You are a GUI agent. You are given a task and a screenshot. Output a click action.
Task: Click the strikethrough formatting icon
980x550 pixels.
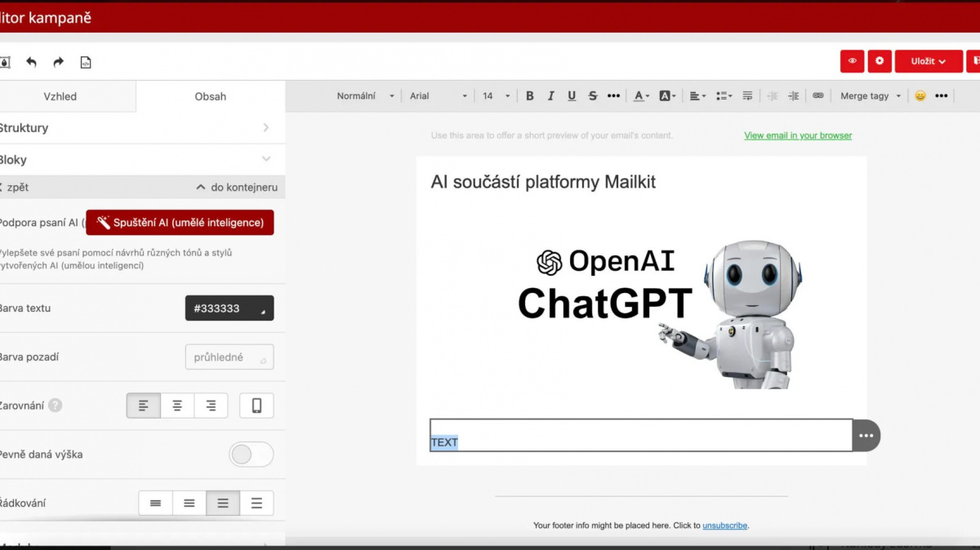tap(593, 95)
